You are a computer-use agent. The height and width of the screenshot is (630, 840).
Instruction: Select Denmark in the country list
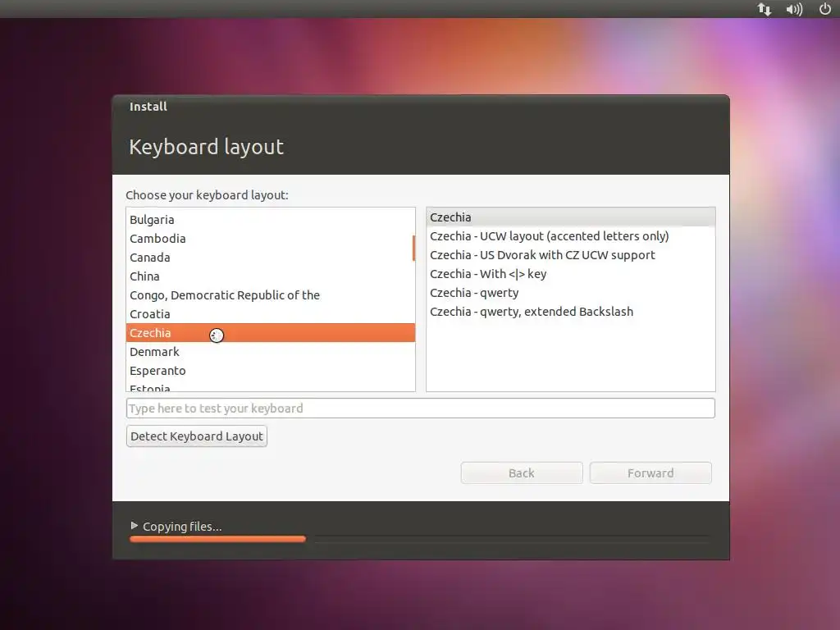coord(271,352)
